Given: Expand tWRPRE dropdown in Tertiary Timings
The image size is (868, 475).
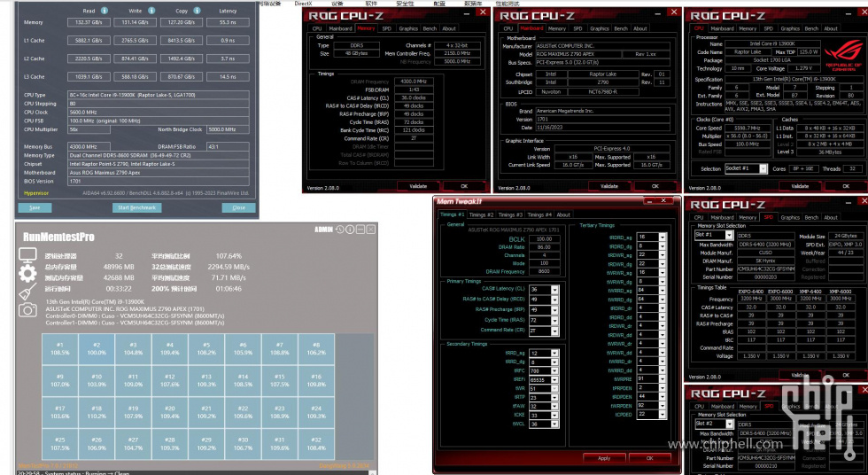Looking at the screenshot, I should pyautogui.click(x=662, y=378).
